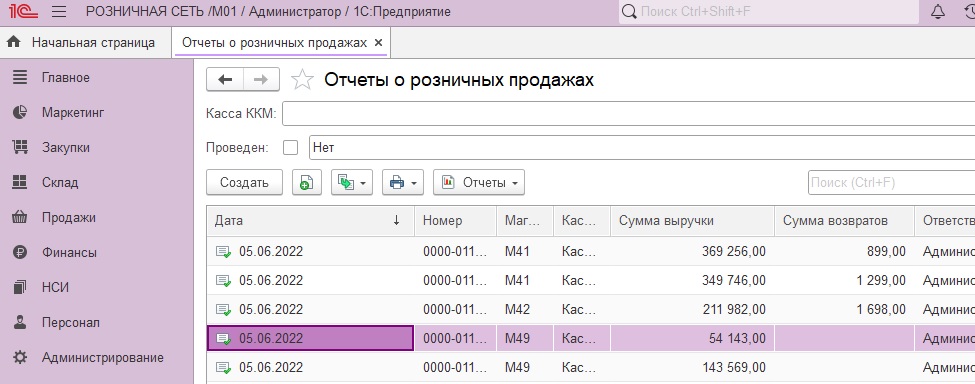Open the print icon dropdown
Viewport: 975px width, 384px height.
(x=403, y=183)
